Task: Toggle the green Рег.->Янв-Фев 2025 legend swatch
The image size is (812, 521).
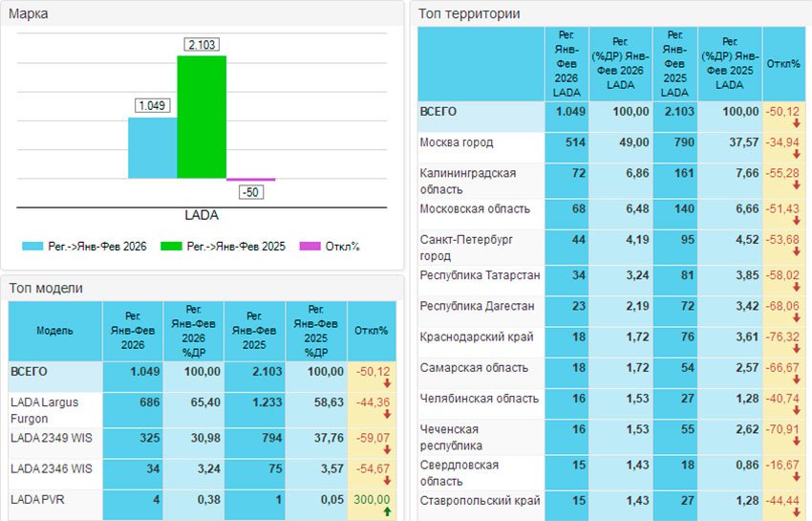Action: tap(172, 247)
